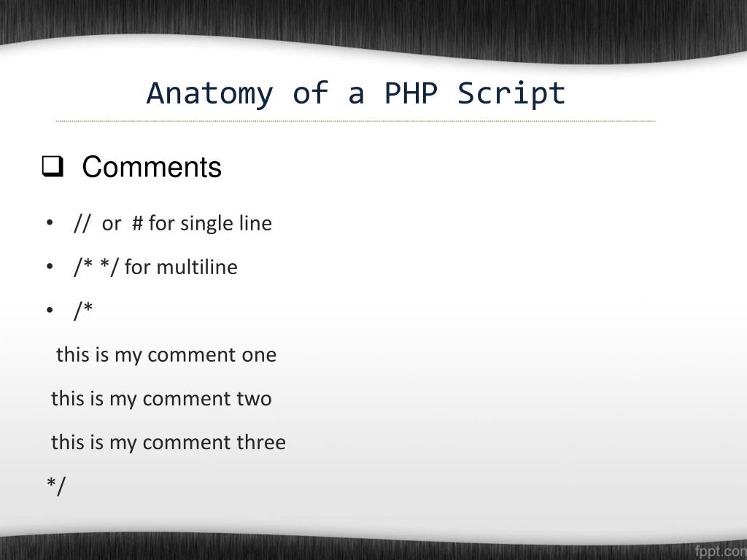Click the double-slash // comment symbol
The width and height of the screenshot is (747, 560).
coord(81,223)
